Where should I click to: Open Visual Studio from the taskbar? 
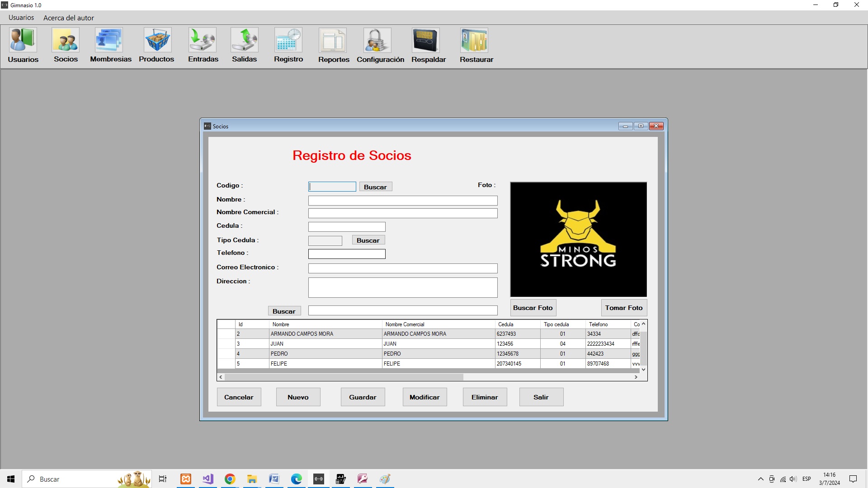pos(208,479)
